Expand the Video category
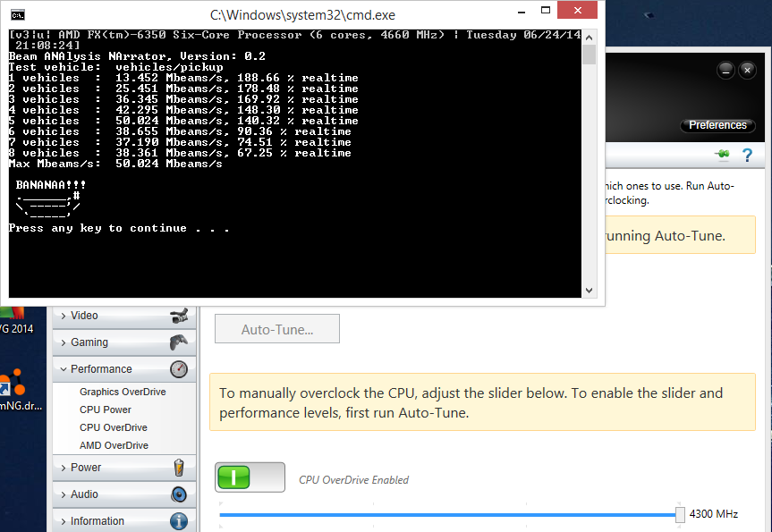The image size is (772, 532). [x=124, y=316]
